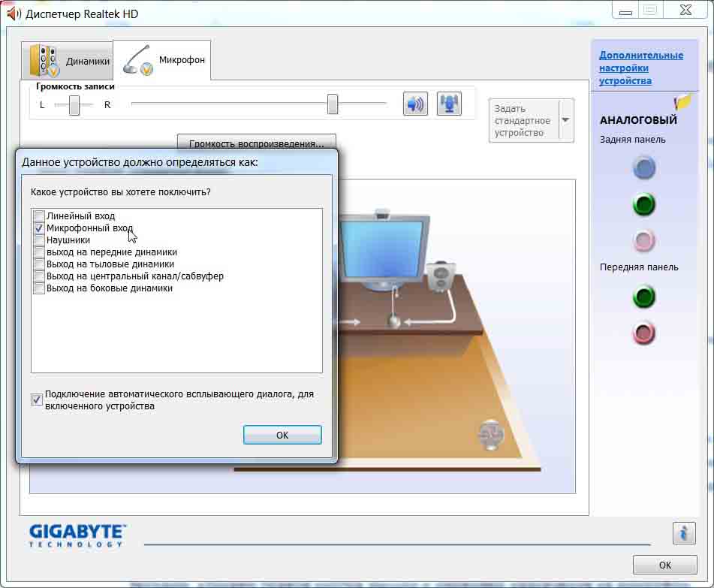Click the green rear panel audio jack
Screen dimensions: 714x588
click(x=643, y=204)
